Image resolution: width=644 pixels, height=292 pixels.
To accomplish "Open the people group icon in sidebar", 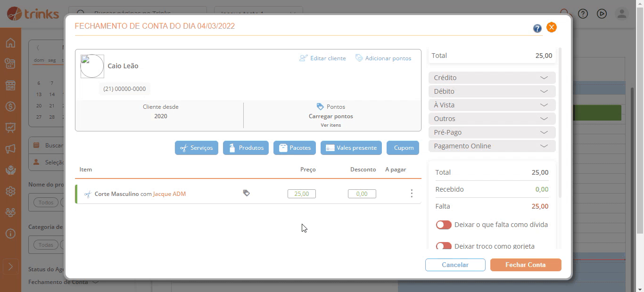I will pyautogui.click(x=10, y=212).
